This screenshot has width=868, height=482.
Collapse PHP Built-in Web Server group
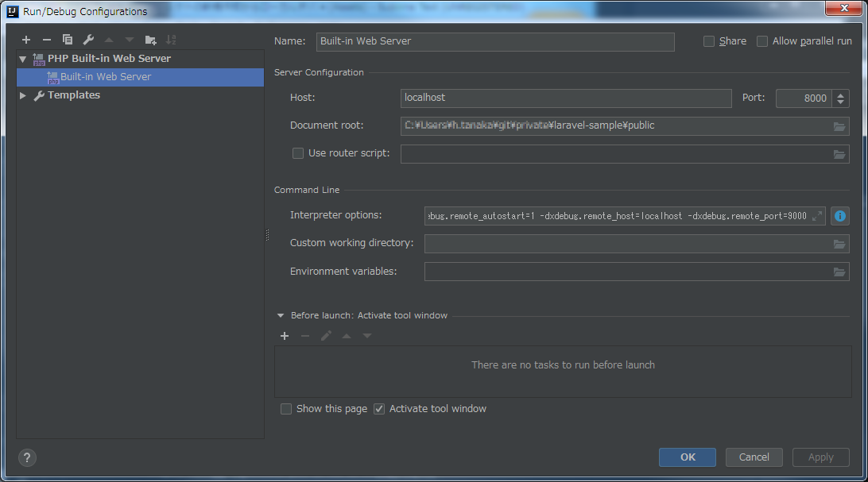(23, 59)
